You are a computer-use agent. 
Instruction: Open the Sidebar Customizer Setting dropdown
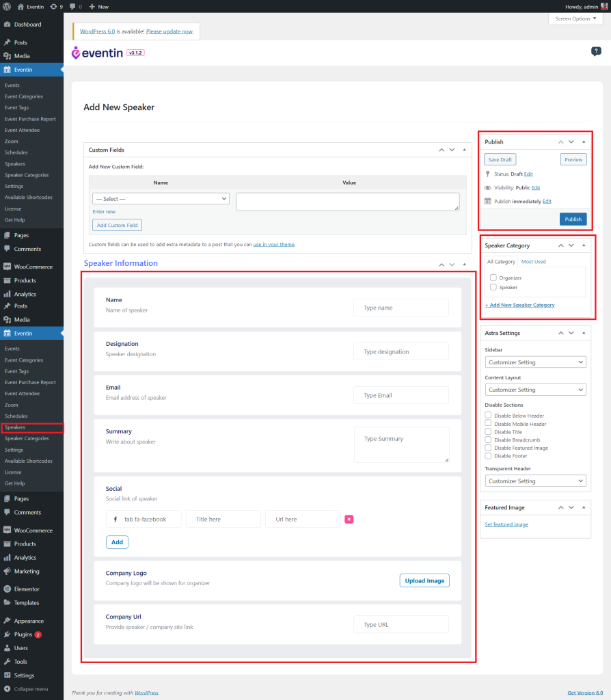pyautogui.click(x=535, y=362)
